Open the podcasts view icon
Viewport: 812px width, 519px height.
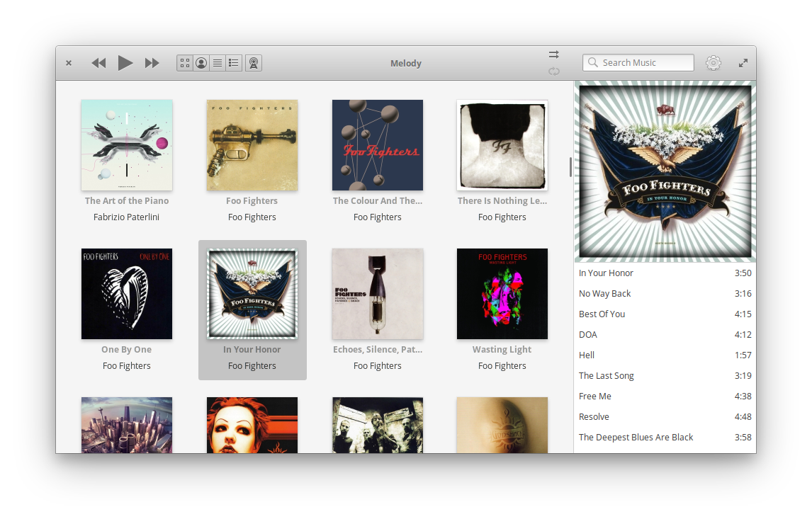click(x=254, y=63)
